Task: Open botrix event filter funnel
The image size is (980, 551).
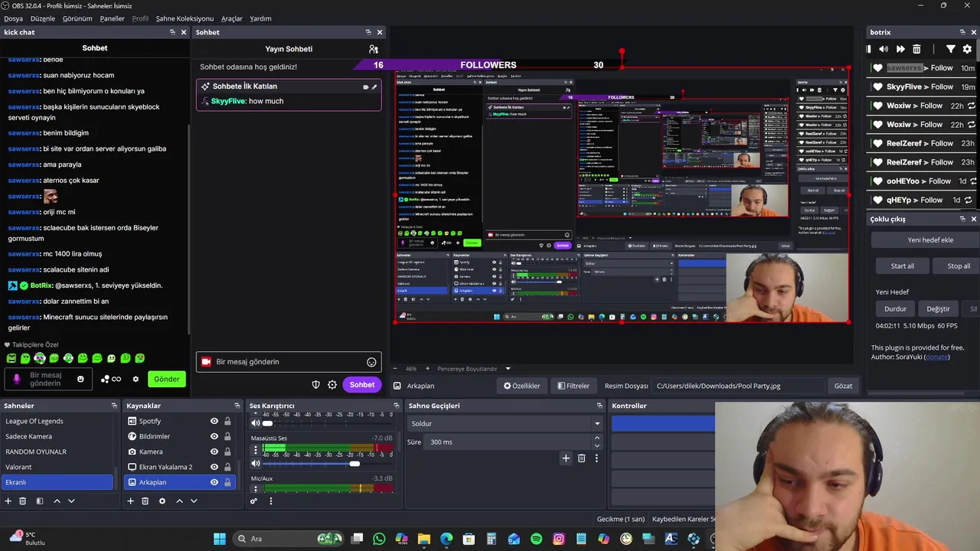Action: coord(950,49)
